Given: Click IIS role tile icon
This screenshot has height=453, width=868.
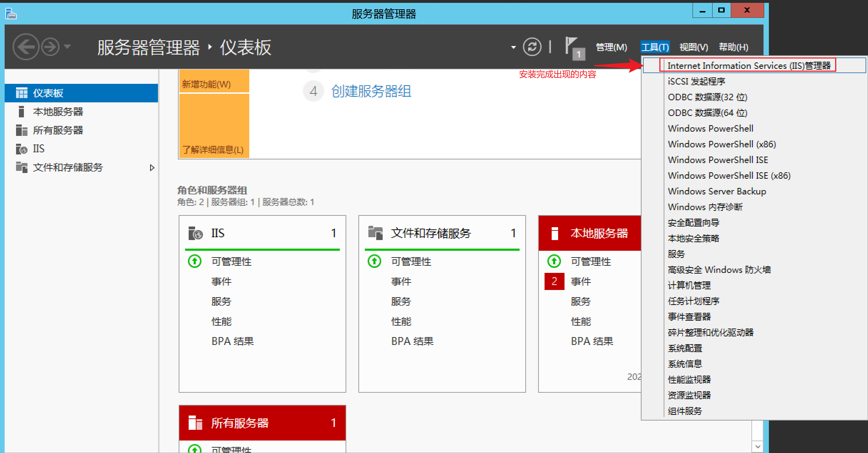Looking at the screenshot, I should (195, 233).
